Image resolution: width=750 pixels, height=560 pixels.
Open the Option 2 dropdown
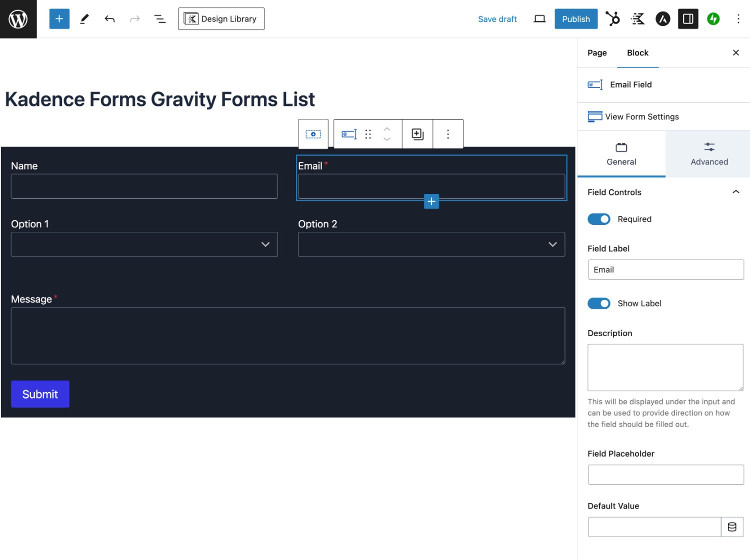click(x=431, y=244)
